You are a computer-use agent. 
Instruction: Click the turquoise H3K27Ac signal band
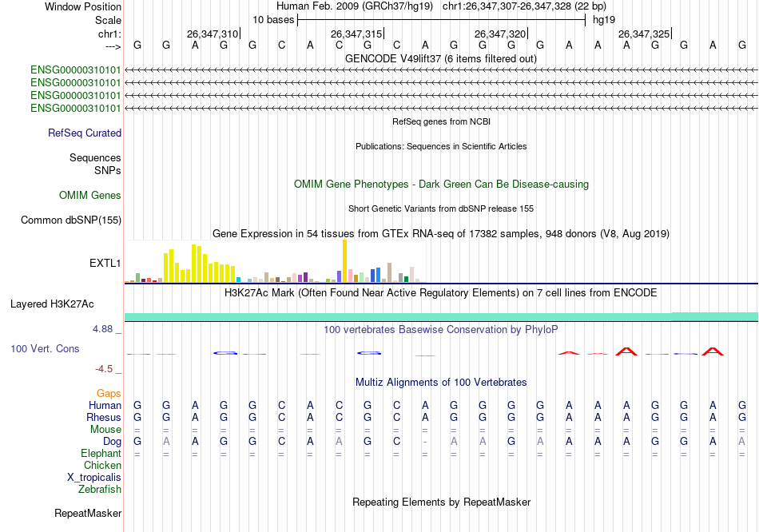pyautogui.click(x=441, y=316)
